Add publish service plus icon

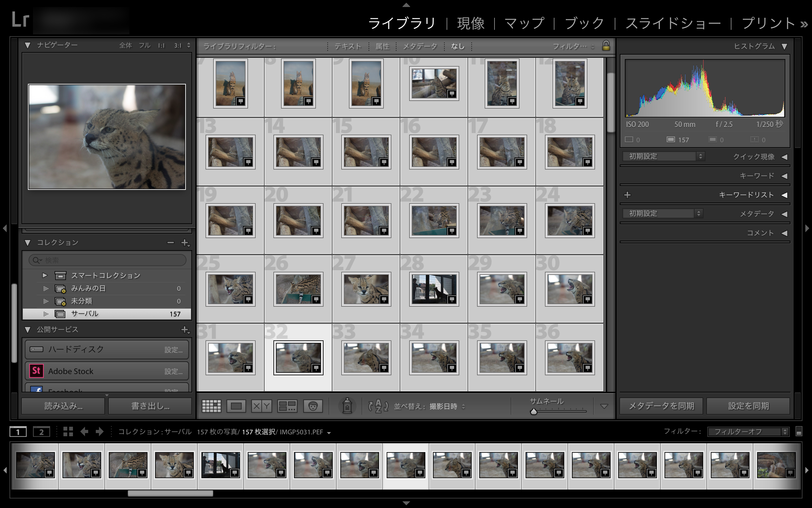coord(185,330)
